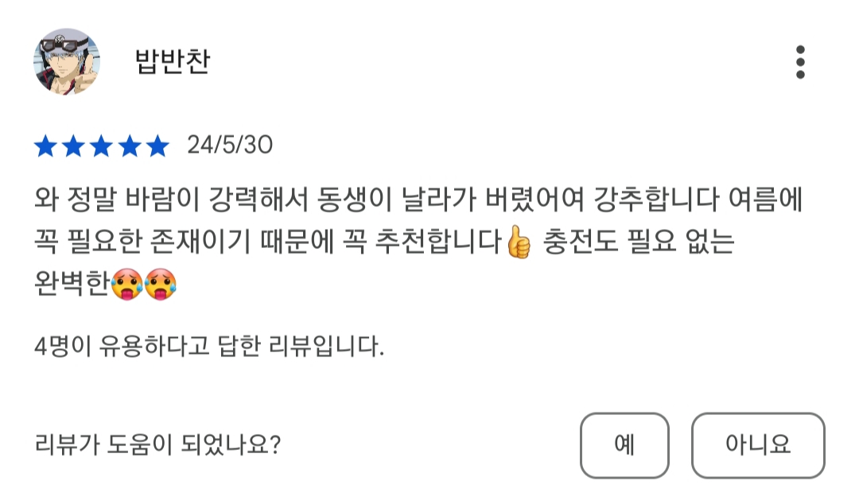859x504 pixels.
Task: Click the 4명이 유용하다고 답한 리뷰입니다 text
Action: coord(210,347)
